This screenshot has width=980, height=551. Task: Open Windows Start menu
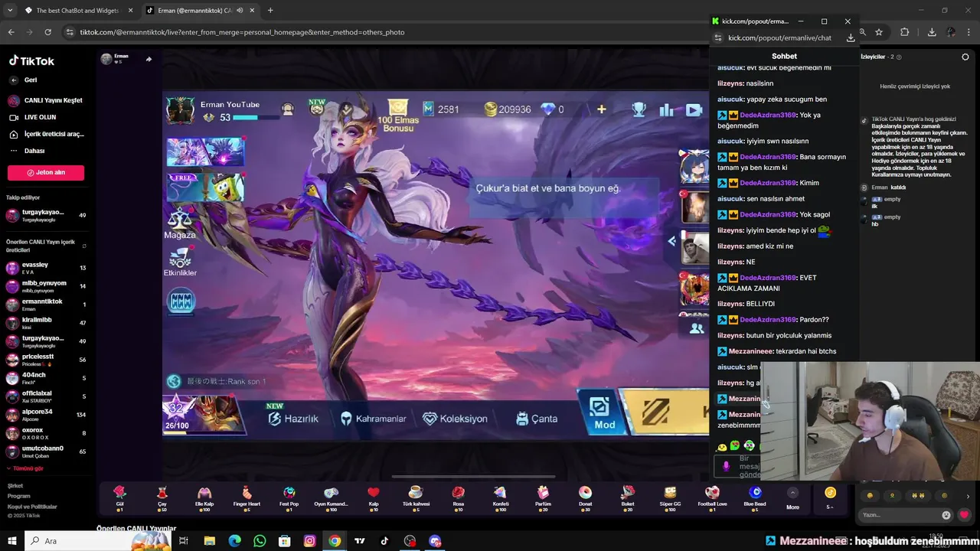tap(12, 541)
